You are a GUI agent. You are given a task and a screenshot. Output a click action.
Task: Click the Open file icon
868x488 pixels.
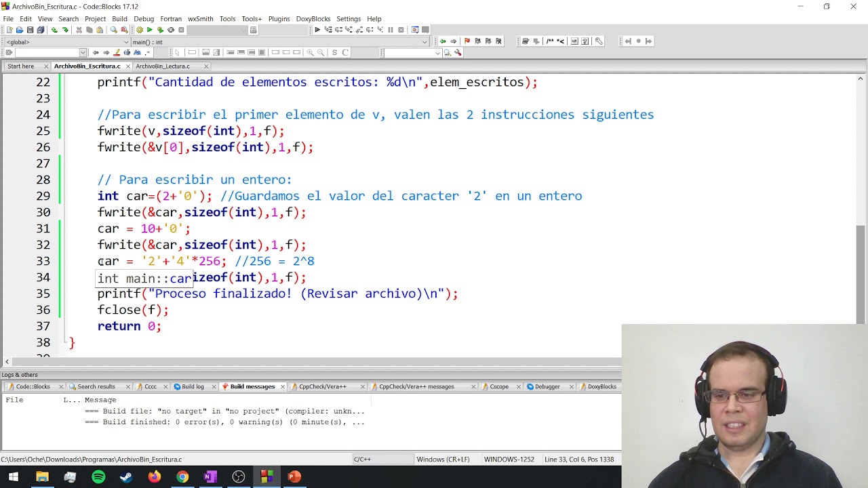[20, 30]
